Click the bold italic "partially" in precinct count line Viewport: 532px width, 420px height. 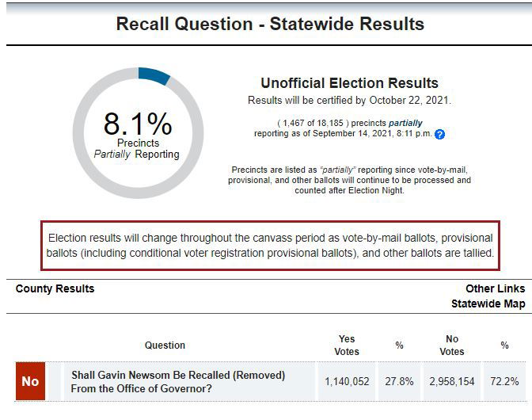tap(405, 124)
